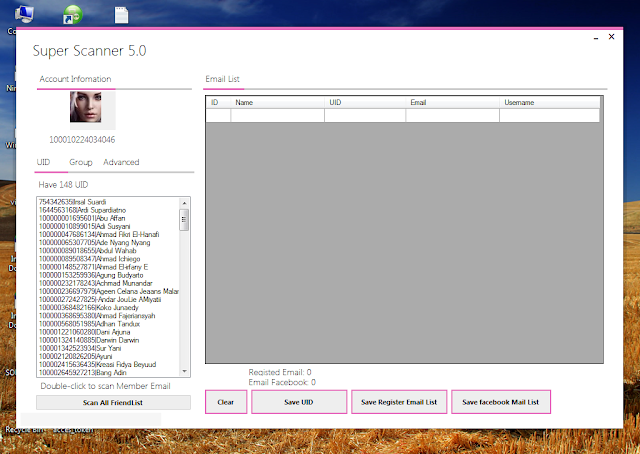Close the Super Scanner window
640x454 pixels.
click(x=611, y=37)
